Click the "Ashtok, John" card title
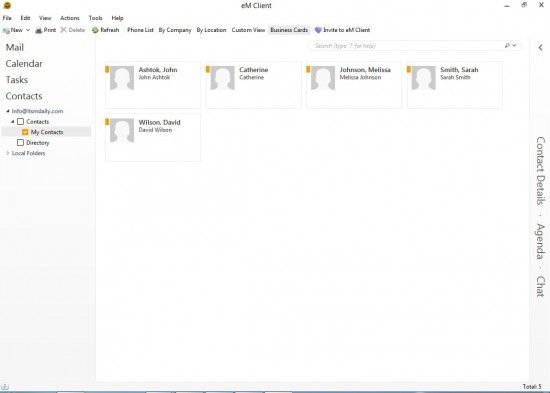550x393 pixels. (158, 70)
